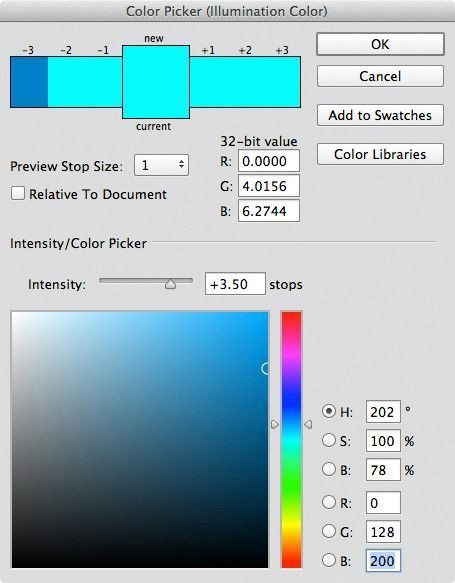The height and width of the screenshot is (583, 455).
Task: Click the hue field showing 202
Action: point(383,412)
